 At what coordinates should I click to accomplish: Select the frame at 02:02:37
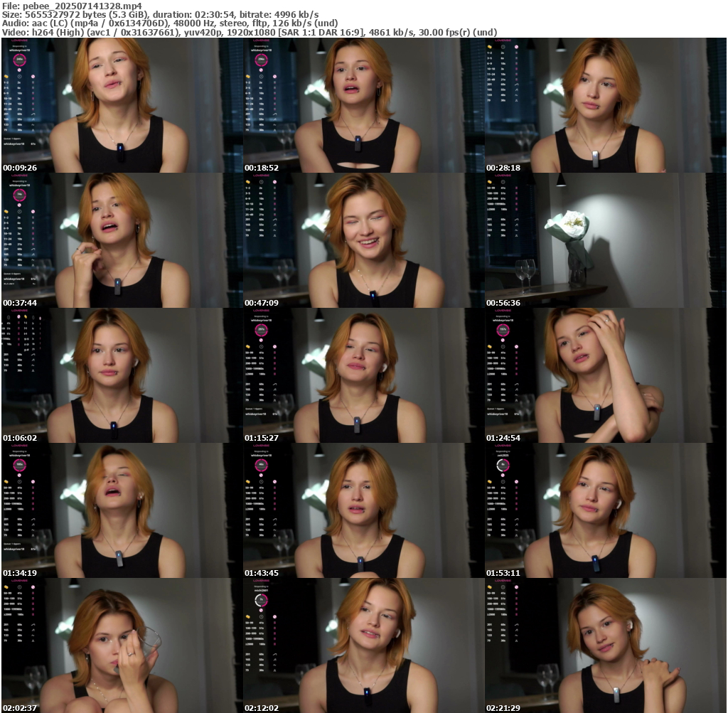click(121, 645)
